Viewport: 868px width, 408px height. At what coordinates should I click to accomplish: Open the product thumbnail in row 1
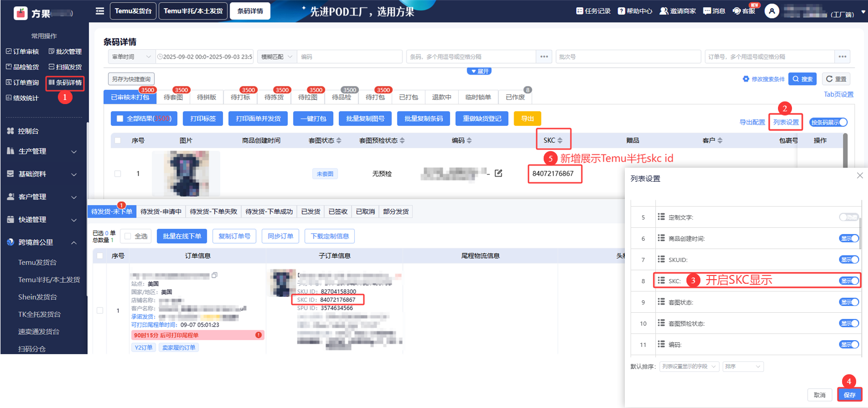tap(186, 173)
